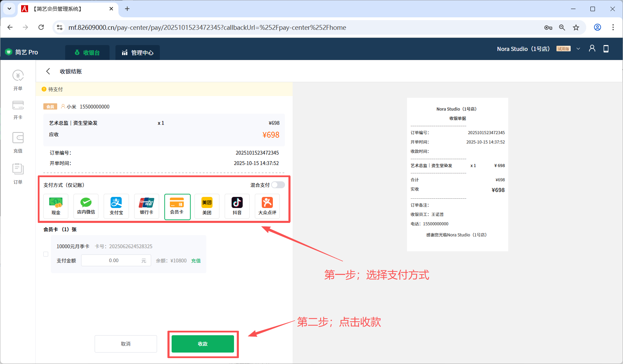Go back using the 收银结账 back chevron
The width and height of the screenshot is (623, 364).
pyautogui.click(x=48, y=71)
